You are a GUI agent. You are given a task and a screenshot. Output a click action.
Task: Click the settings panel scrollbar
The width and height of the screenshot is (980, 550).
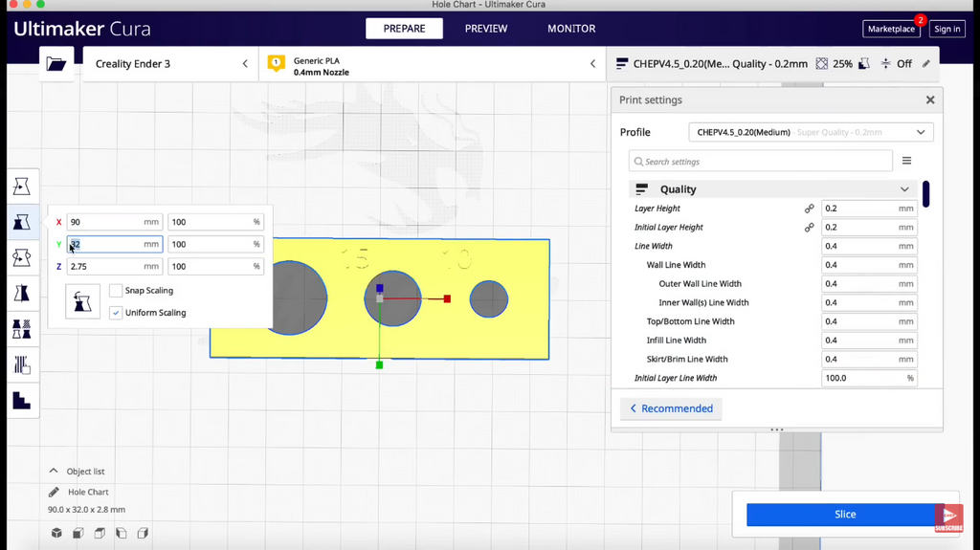(x=925, y=194)
